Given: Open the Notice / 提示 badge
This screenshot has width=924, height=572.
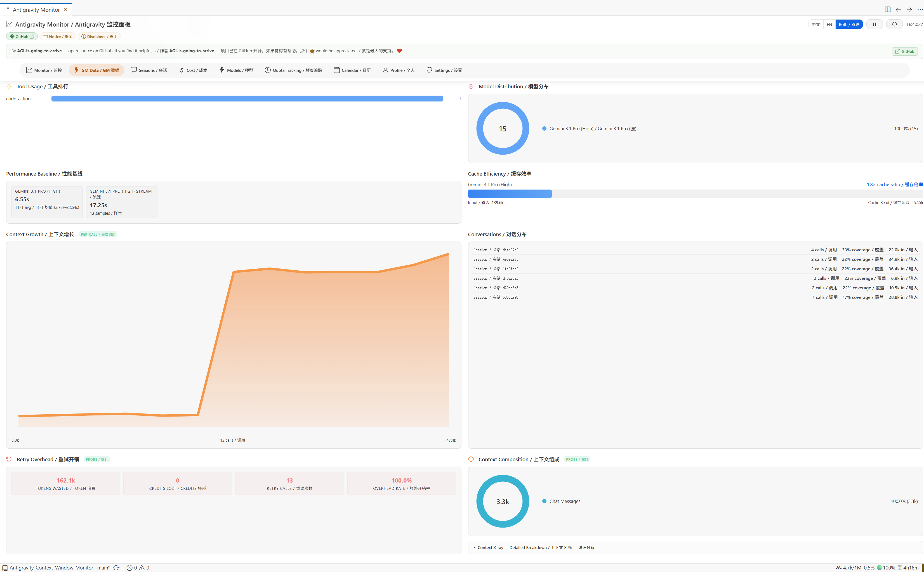Looking at the screenshot, I should click(x=58, y=37).
